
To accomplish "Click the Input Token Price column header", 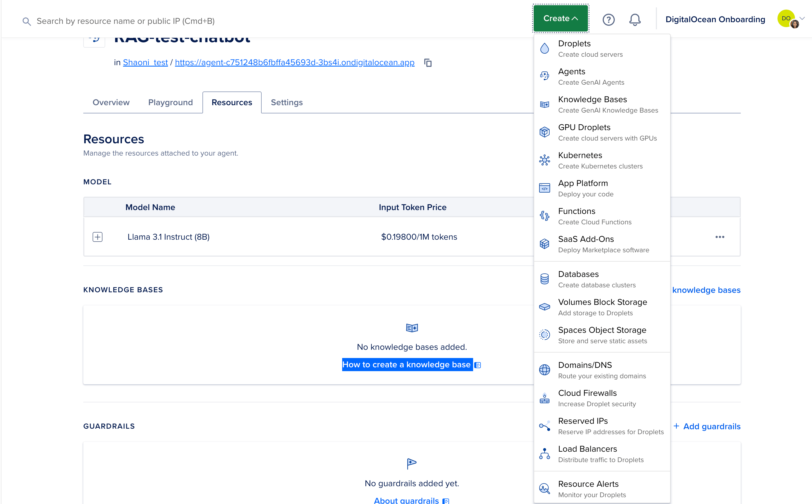I will pyautogui.click(x=413, y=207).
